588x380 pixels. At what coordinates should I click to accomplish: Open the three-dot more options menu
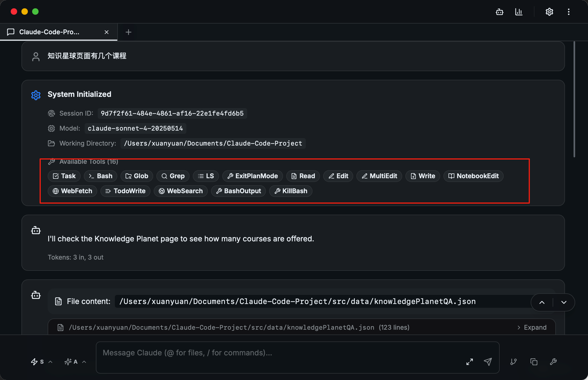[x=568, y=12]
